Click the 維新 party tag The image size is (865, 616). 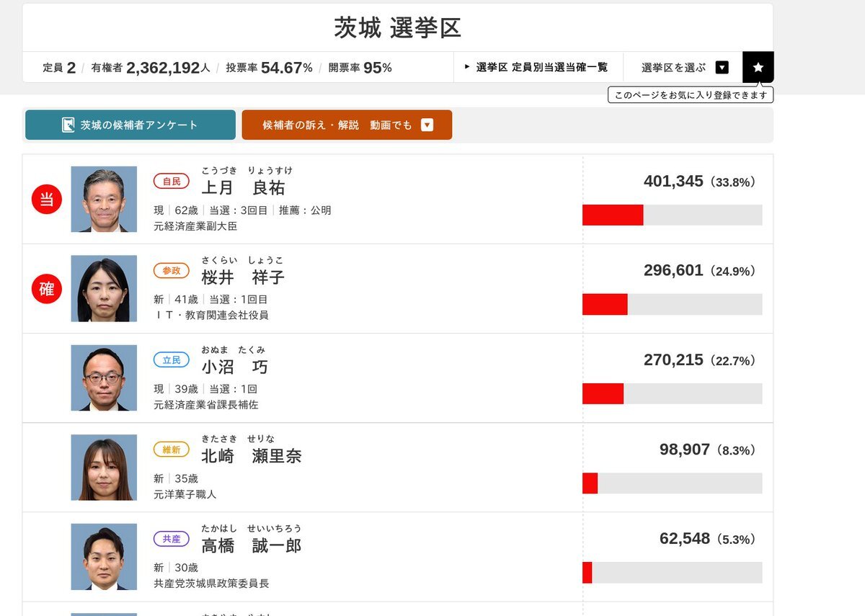(x=172, y=450)
